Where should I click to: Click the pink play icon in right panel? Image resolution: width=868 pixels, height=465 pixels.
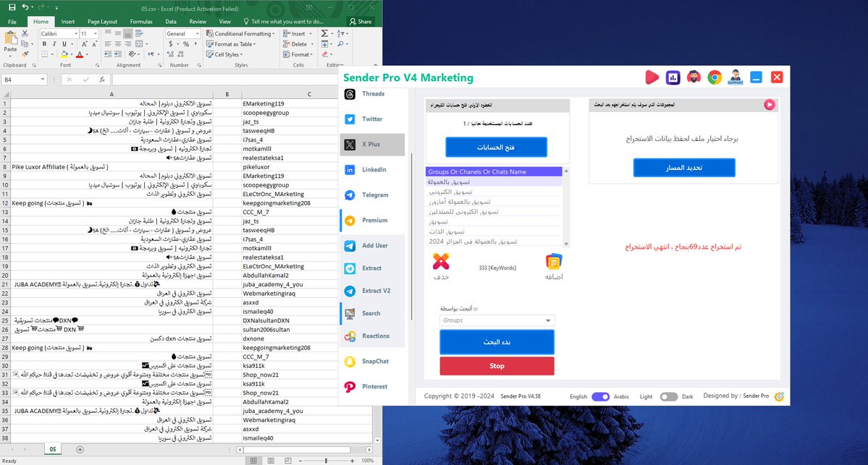(x=770, y=105)
